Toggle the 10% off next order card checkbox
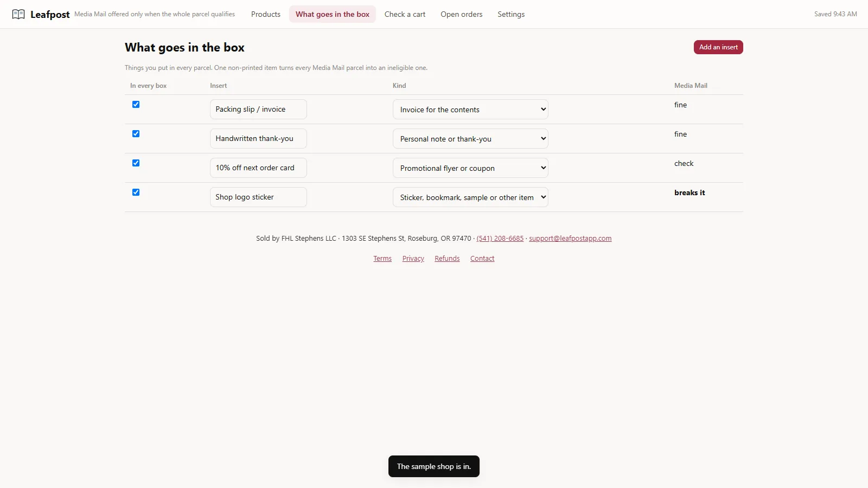The height and width of the screenshot is (488, 868). 136,163
